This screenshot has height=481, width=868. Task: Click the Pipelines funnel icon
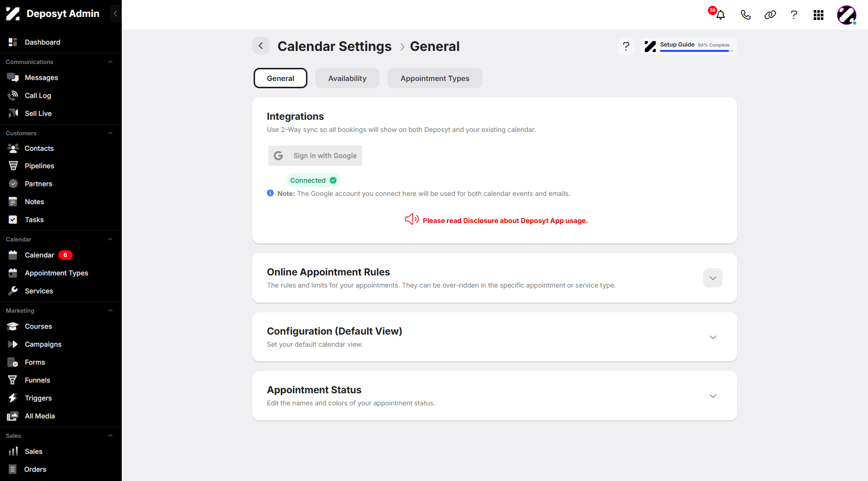(x=13, y=166)
